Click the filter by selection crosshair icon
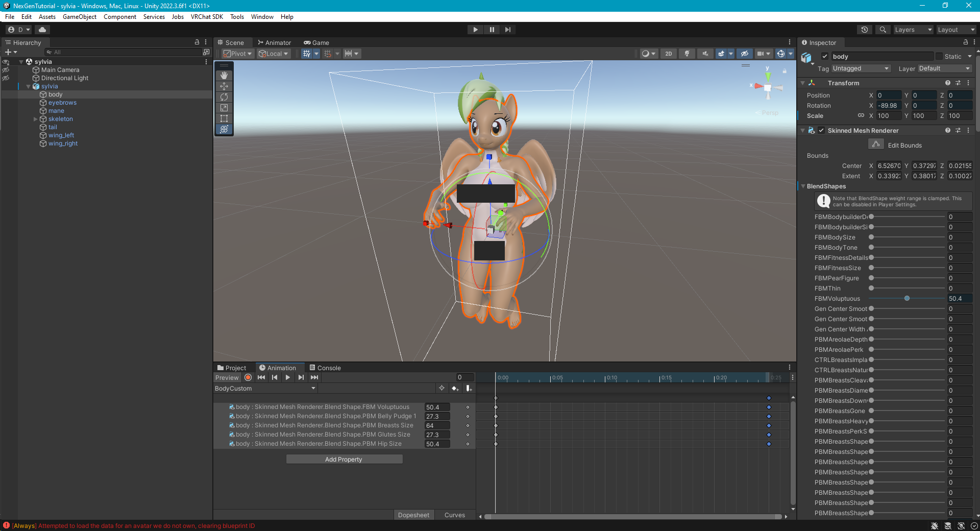The width and height of the screenshot is (980, 531). pyautogui.click(x=442, y=389)
